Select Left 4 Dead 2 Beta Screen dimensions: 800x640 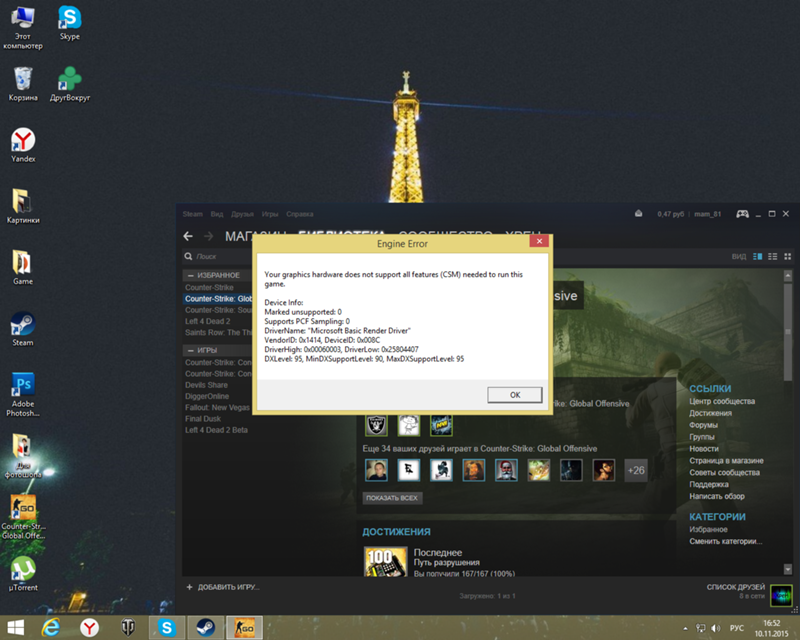coord(216,430)
